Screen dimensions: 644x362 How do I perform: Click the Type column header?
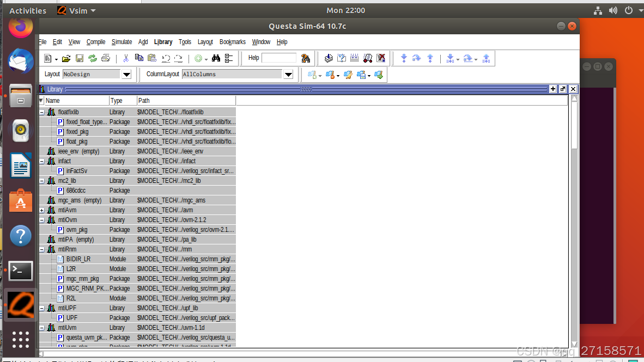[123, 101]
